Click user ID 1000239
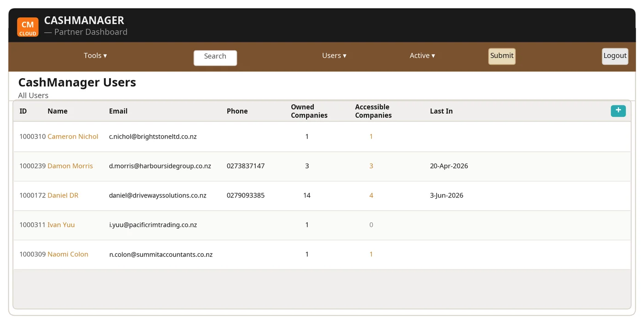 [33, 166]
